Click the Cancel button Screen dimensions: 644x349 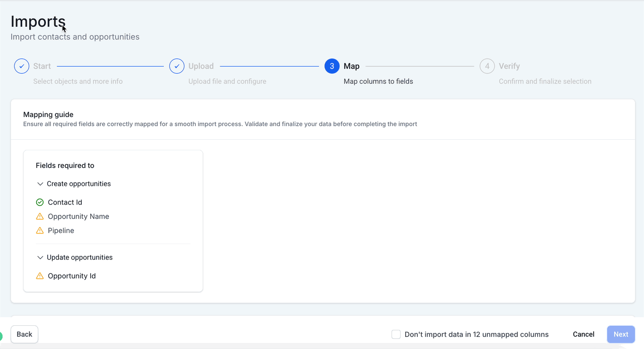tap(584, 334)
